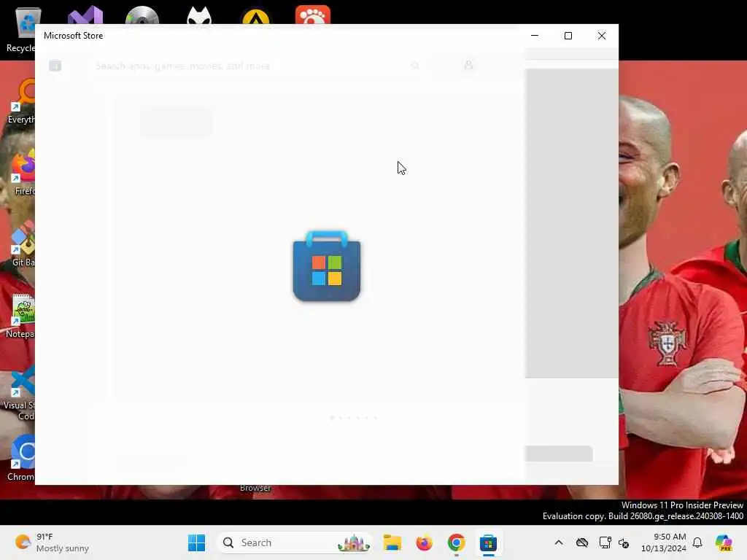Click the faded Store search field
Viewport: 747px width, 560px height.
[258, 66]
